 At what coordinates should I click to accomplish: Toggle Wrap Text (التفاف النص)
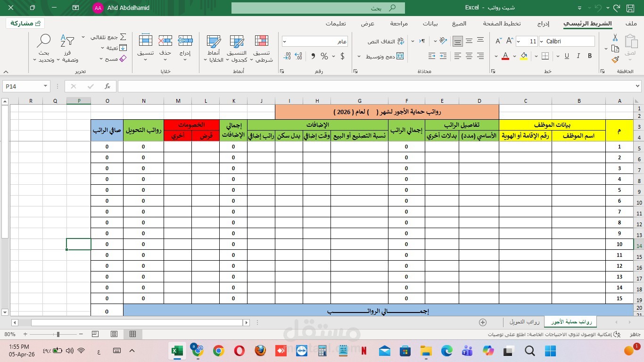click(x=386, y=41)
